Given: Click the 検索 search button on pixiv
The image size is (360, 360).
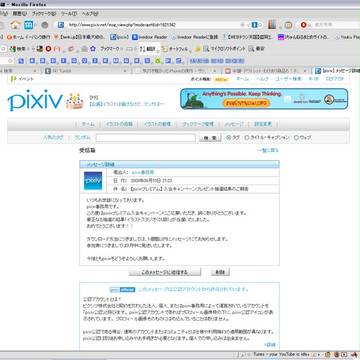Looking at the screenshot, I should pyautogui.click(x=210, y=138).
